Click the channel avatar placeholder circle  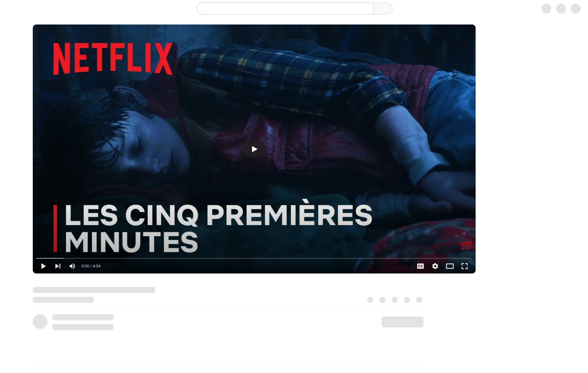40,322
